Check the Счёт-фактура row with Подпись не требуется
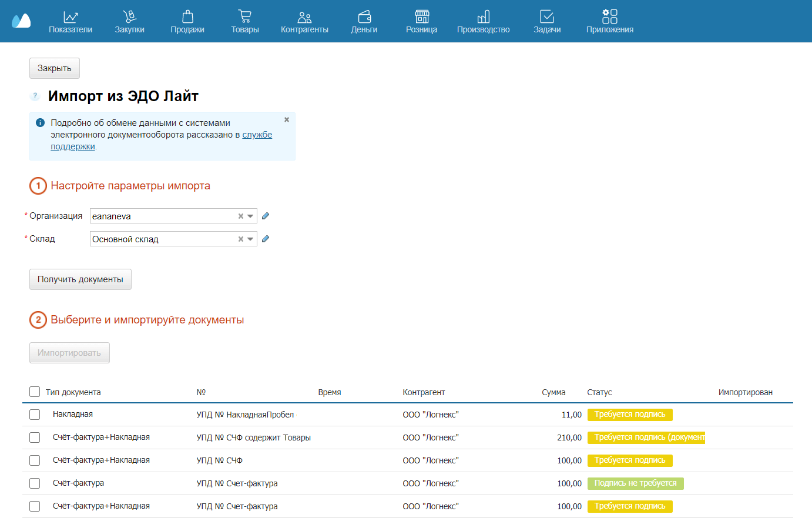Screen dimensions: 812x521 click(35, 483)
